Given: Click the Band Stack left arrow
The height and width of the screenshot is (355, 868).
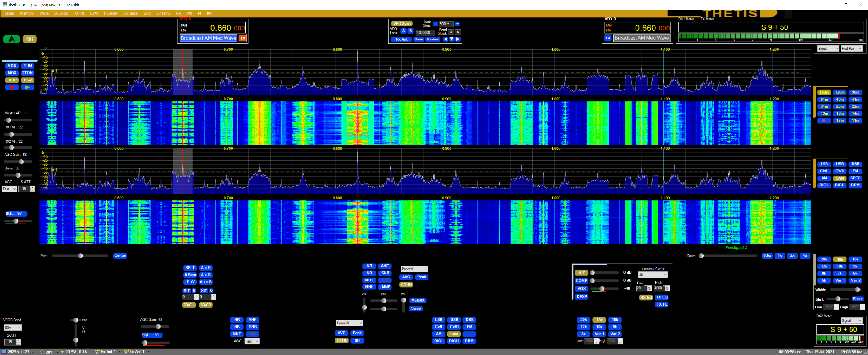Looking at the screenshot, I should [445, 39].
